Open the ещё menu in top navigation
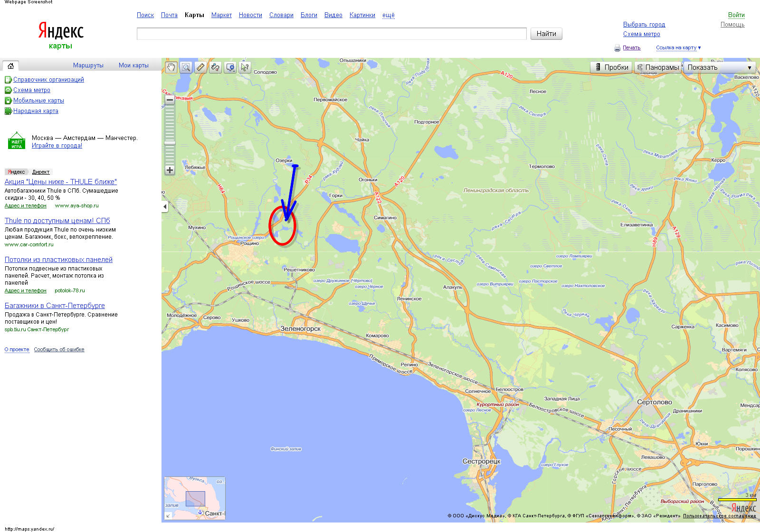This screenshot has width=760, height=532. pyautogui.click(x=388, y=15)
